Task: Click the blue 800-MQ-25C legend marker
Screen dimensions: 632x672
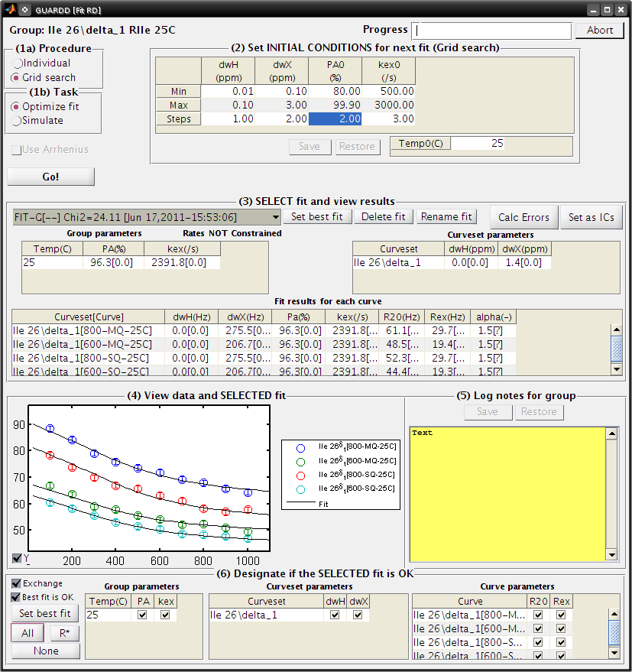Action: [x=301, y=448]
